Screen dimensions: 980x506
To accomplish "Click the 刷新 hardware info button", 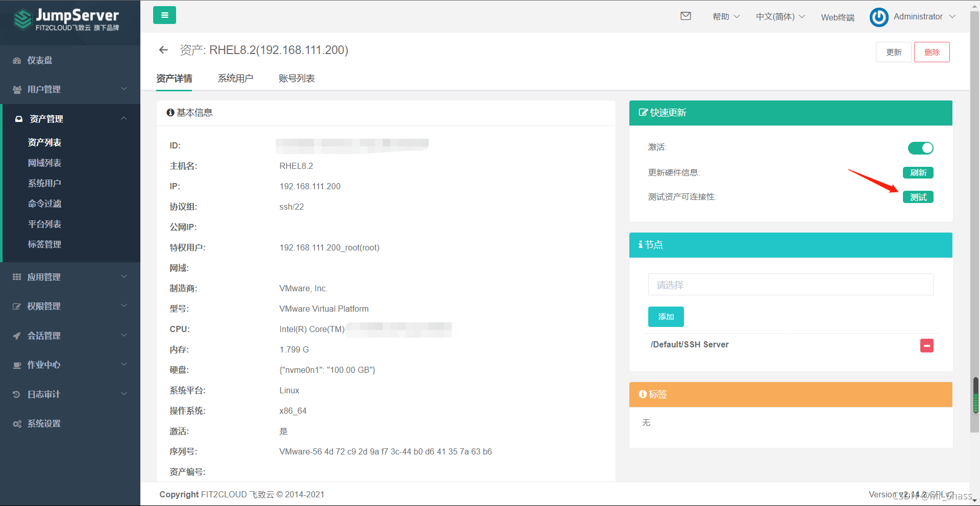I will pyautogui.click(x=918, y=173).
